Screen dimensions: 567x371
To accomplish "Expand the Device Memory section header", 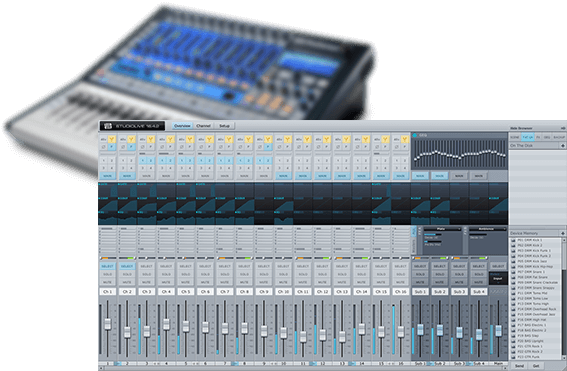I will point(537,233).
